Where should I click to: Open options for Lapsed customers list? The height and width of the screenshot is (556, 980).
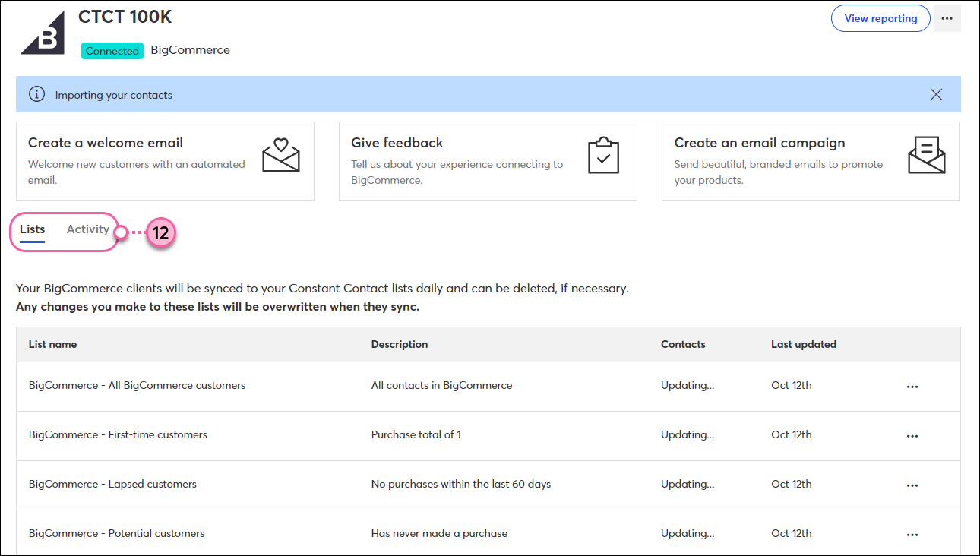[x=912, y=485]
